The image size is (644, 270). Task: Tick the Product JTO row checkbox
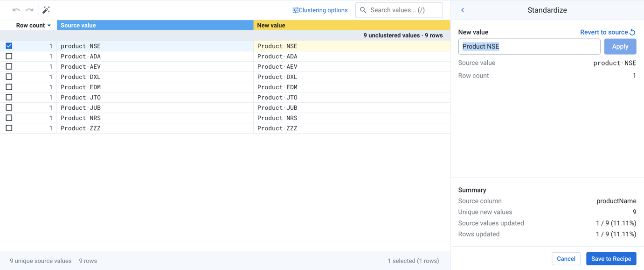click(9, 97)
